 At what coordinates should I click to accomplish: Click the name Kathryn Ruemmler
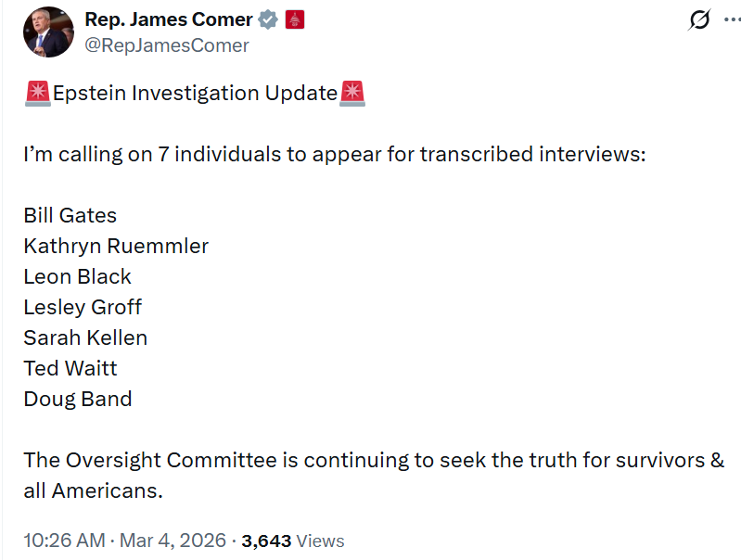[x=116, y=246]
